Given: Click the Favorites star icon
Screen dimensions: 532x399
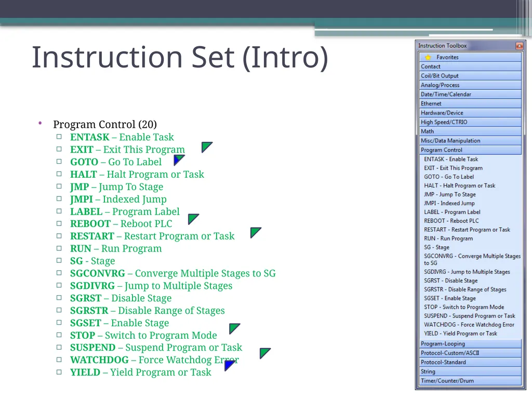Looking at the screenshot, I should (428, 57).
